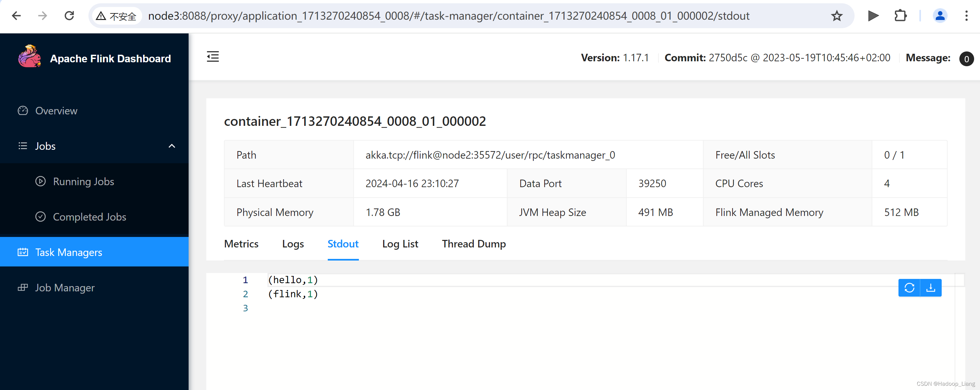Go to Running Jobs page
Image resolution: width=980 pixels, height=390 pixels.
[x=83, y=182]
